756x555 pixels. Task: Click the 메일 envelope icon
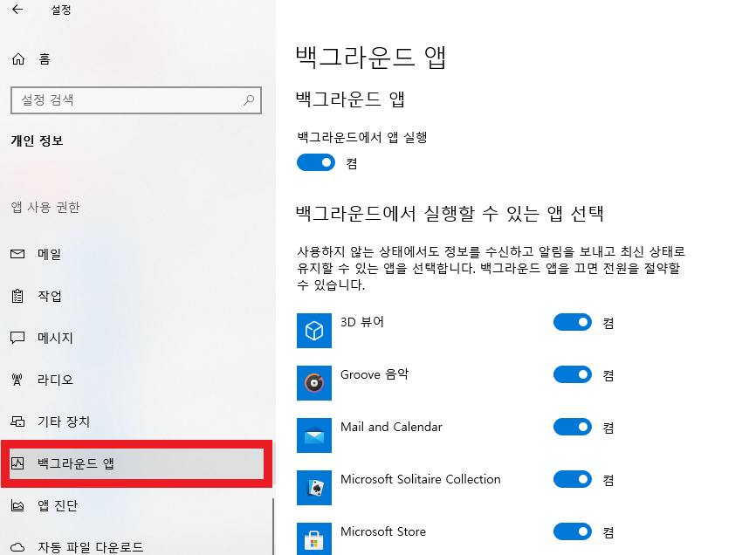coord(17,253)
